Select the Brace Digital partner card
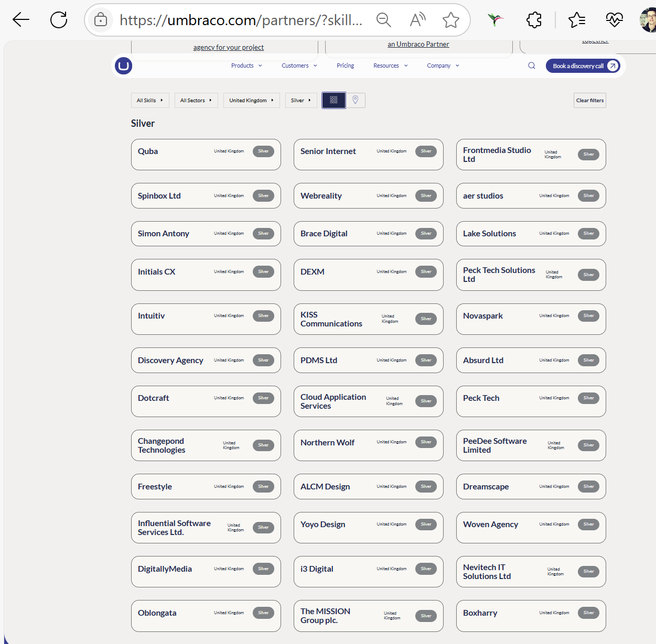Viewport: 656px width, 644px height. pos(369,234)
